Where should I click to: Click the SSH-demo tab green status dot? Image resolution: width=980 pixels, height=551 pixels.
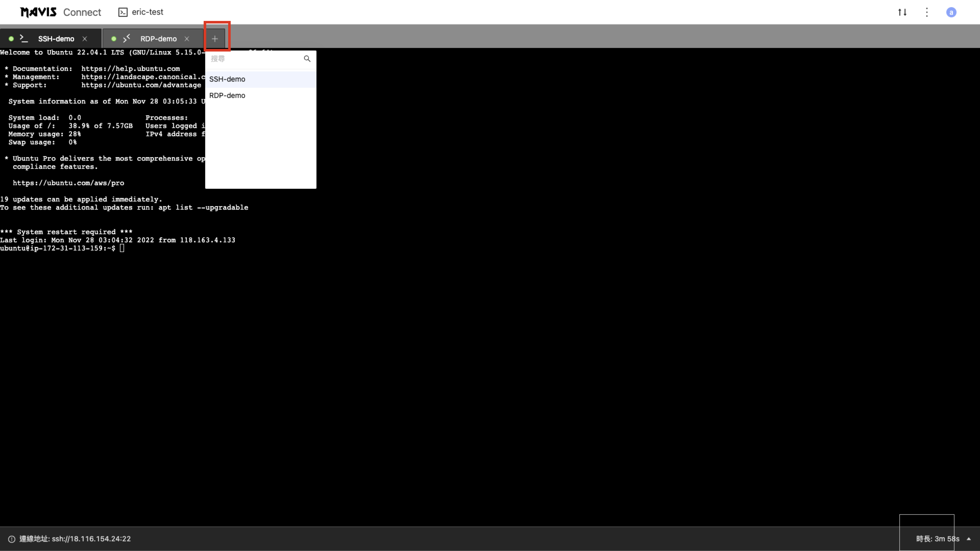11,39
